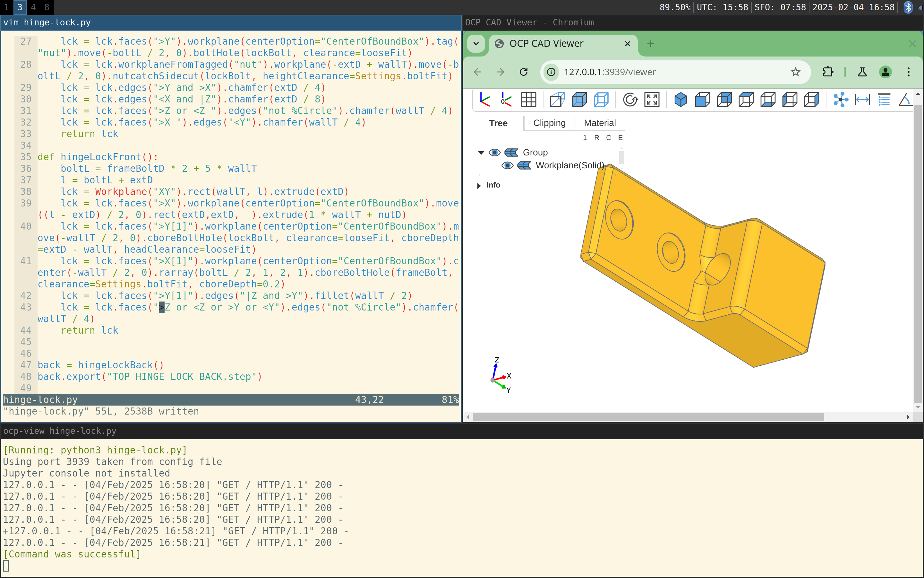The height and width of the screenshot is (578, 924).
Task: Open the Chromium profile avatar
Action: (x=885, y=72)
